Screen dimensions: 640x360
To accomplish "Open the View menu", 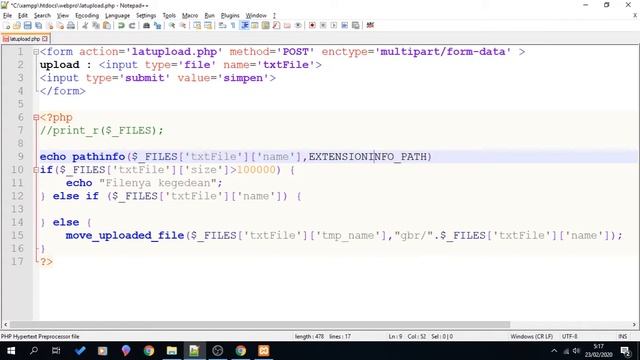I will 62,16.
